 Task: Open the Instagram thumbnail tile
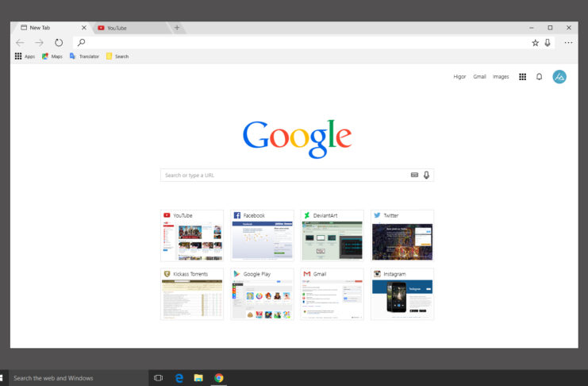point(402,295)
